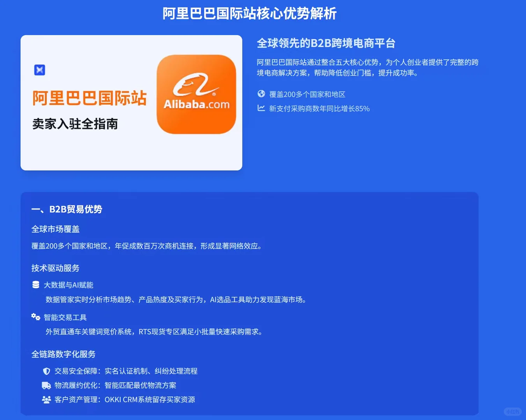Click the globe icon next to country coverage stat

click(261, 94)
